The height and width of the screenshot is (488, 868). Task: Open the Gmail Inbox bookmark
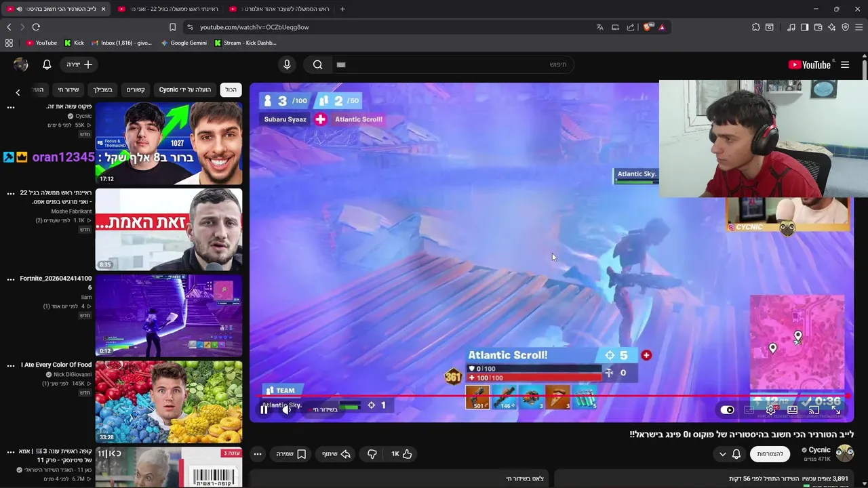click(x=121, y=43)
